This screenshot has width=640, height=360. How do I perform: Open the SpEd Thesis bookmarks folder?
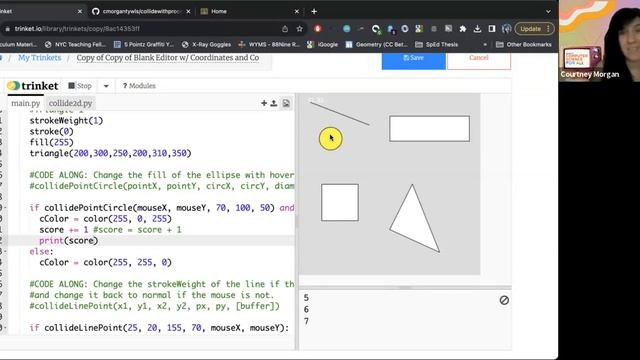[x=436, y=44]
